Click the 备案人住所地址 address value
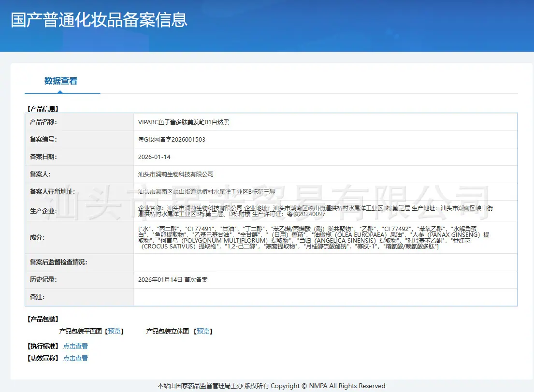This screenshot has width=534, height=392. (x=206, y=192)
